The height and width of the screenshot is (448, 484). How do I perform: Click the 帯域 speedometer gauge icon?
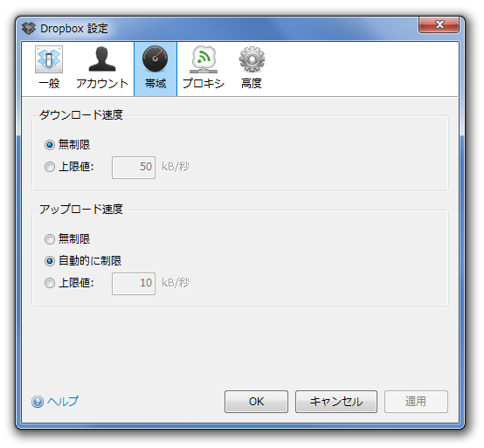point(156,59)
